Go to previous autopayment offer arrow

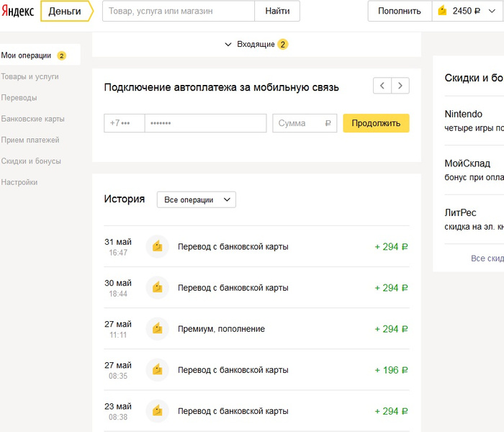point(382,86)
